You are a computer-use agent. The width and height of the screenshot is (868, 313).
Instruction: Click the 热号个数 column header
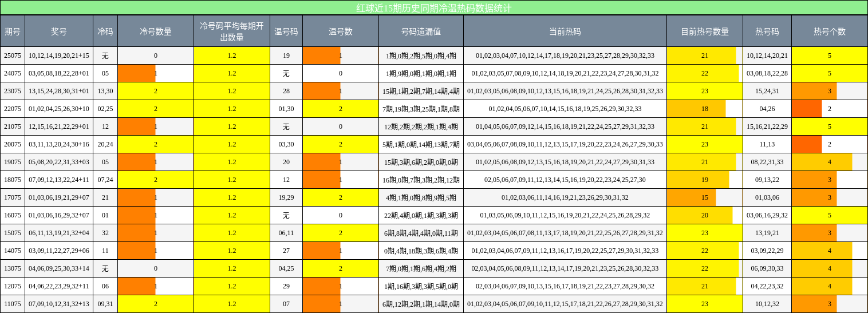point(830,31)
